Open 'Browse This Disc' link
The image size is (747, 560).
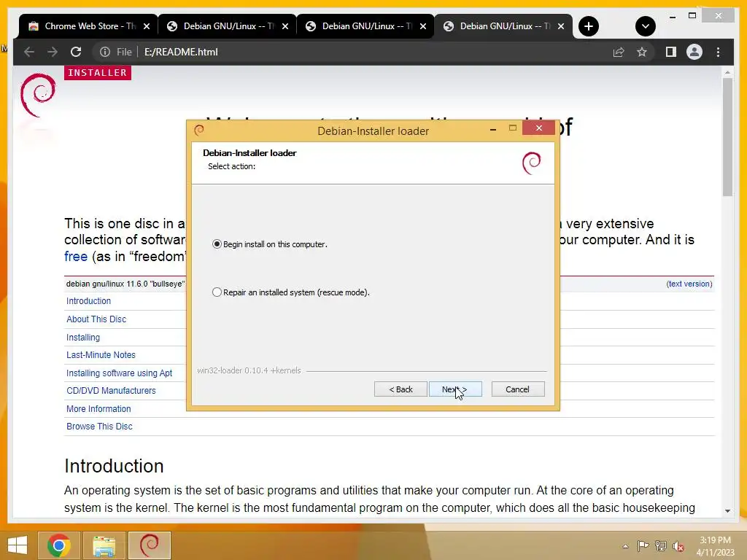click(99, 426)
